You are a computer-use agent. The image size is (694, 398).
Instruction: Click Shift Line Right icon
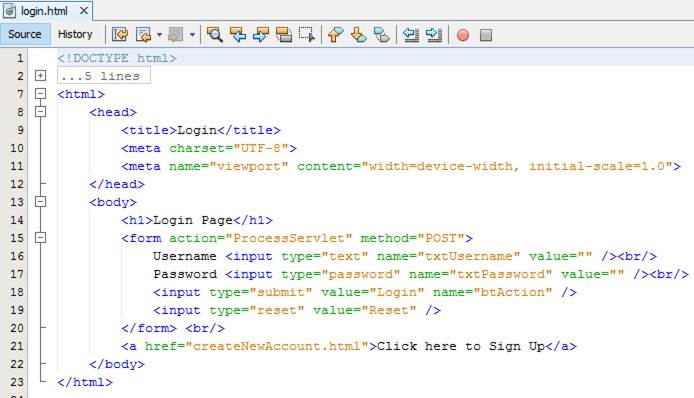[434, 35]
